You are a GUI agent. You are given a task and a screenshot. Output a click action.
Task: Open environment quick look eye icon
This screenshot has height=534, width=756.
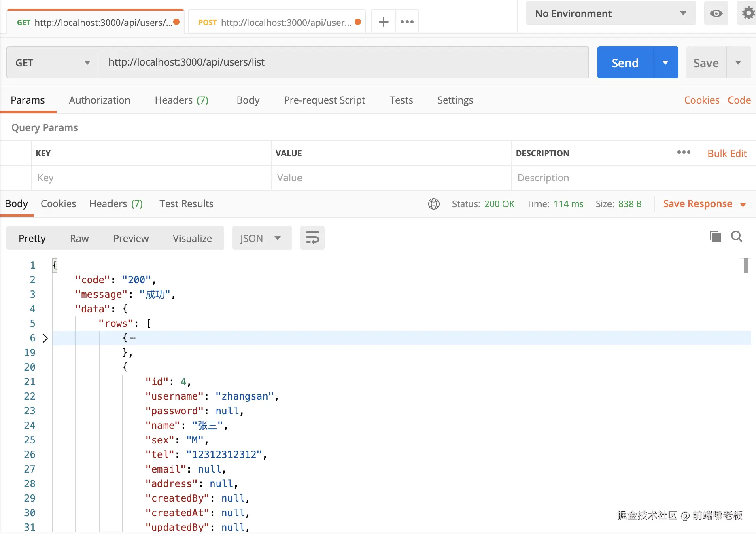[716, 13]
